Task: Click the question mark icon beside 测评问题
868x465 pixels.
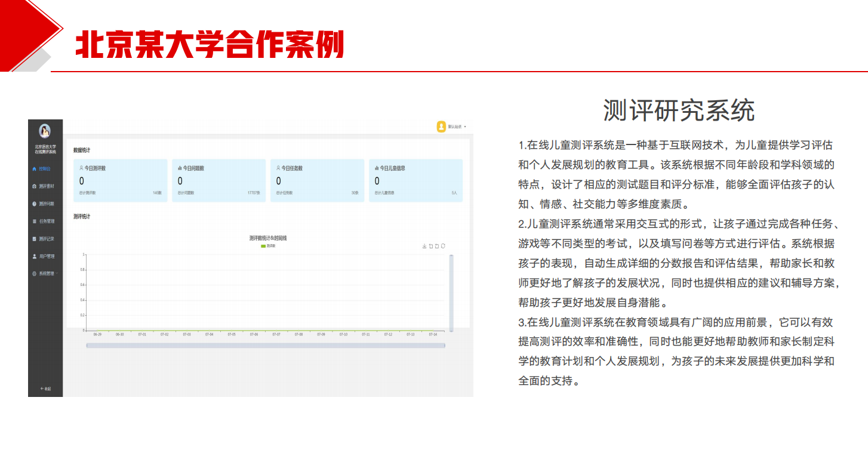Action: (34, 204)
